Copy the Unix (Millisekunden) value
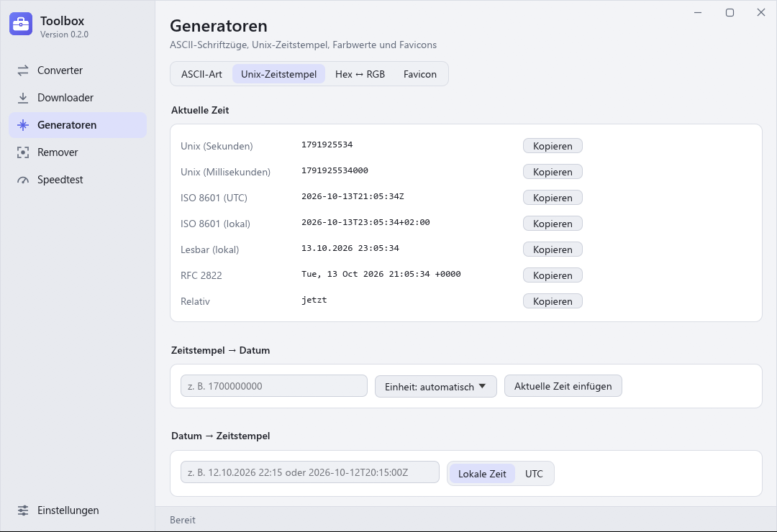The height and width of the screenshot is (532, 777). coord(553,172)
